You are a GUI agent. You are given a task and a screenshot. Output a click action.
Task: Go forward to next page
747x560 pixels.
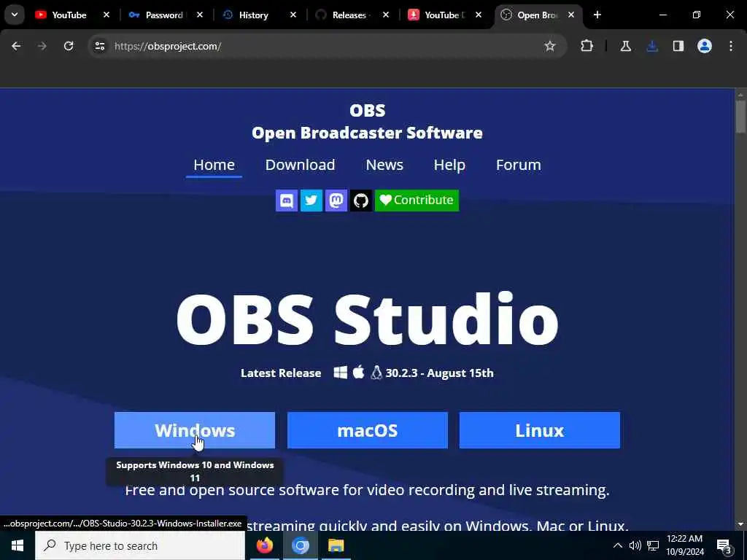click(x=42, y=46)
